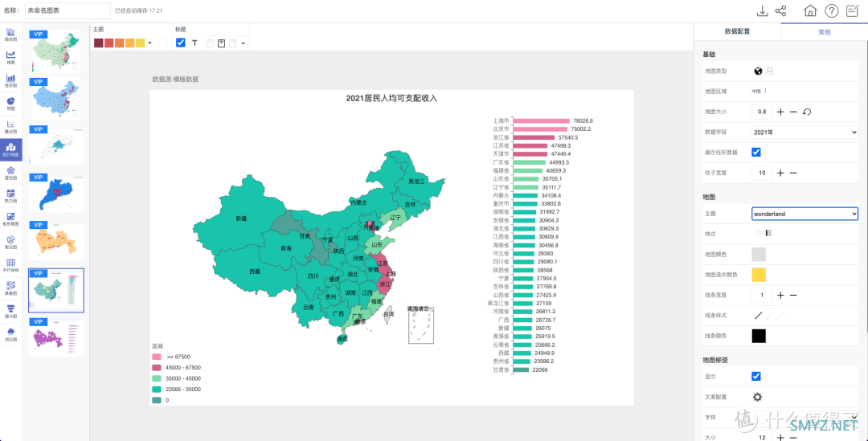Image resolution: width=868 pixels, height=441 pixels.
Task: Pick the dark red theme color swatch
Action: pyautogui.click(x=99, y=43)
